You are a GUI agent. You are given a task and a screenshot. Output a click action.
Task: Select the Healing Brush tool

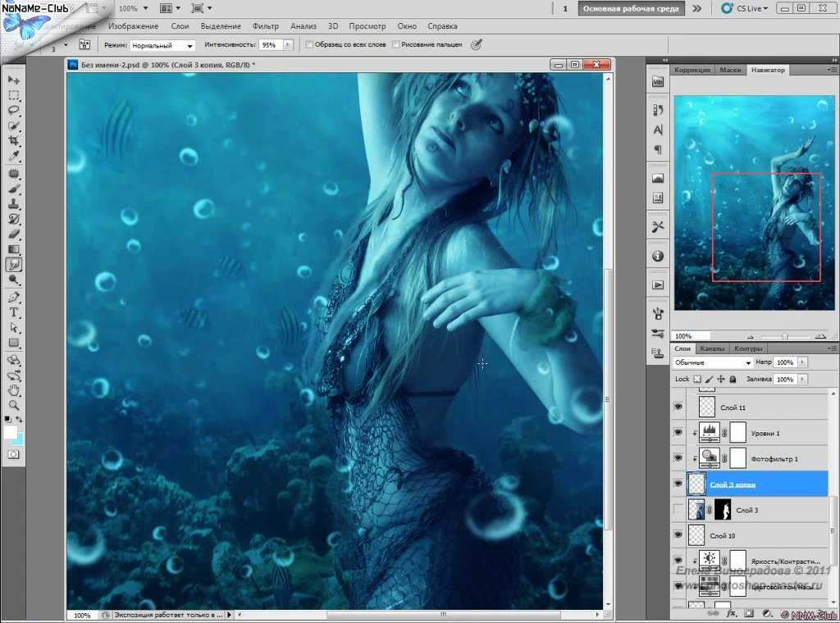pos(13,174)
